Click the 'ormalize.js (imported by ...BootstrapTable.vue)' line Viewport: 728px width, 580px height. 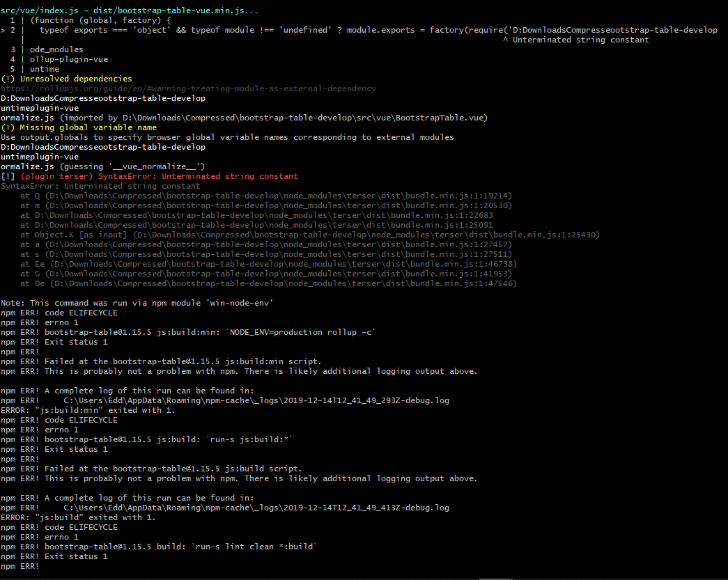click(245, 118)
